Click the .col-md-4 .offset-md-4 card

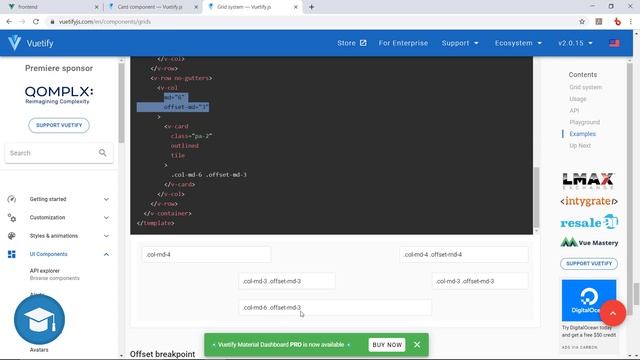[464, 254]
